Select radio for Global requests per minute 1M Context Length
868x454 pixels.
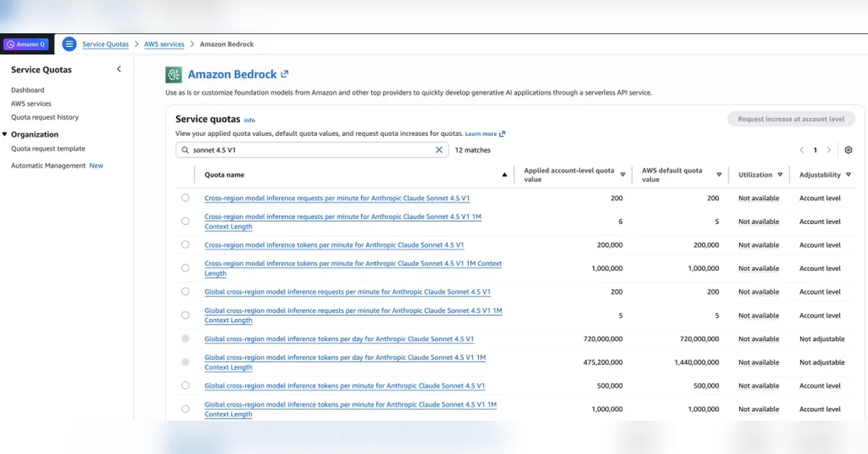(185, 315)
